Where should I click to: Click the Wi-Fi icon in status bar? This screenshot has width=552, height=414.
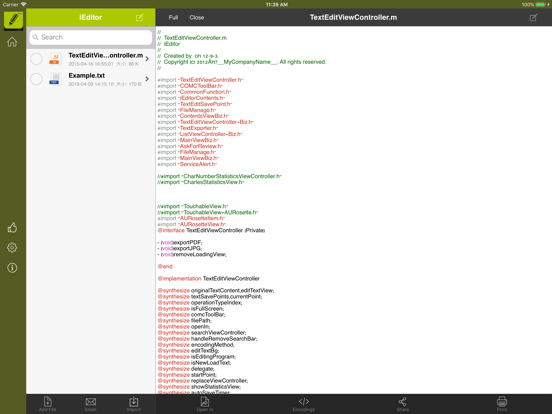point(23,4)
